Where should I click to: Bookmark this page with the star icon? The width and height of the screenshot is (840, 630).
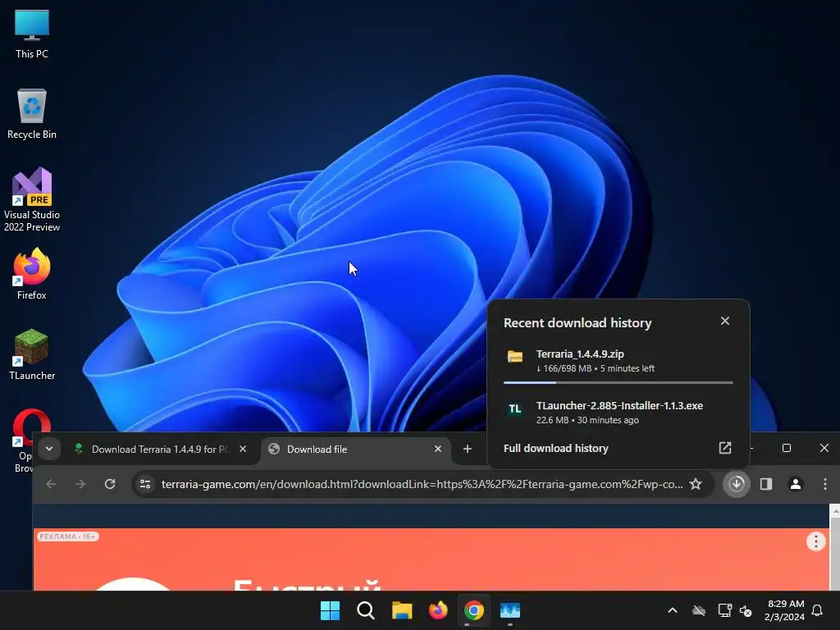[x=696, y=484]
